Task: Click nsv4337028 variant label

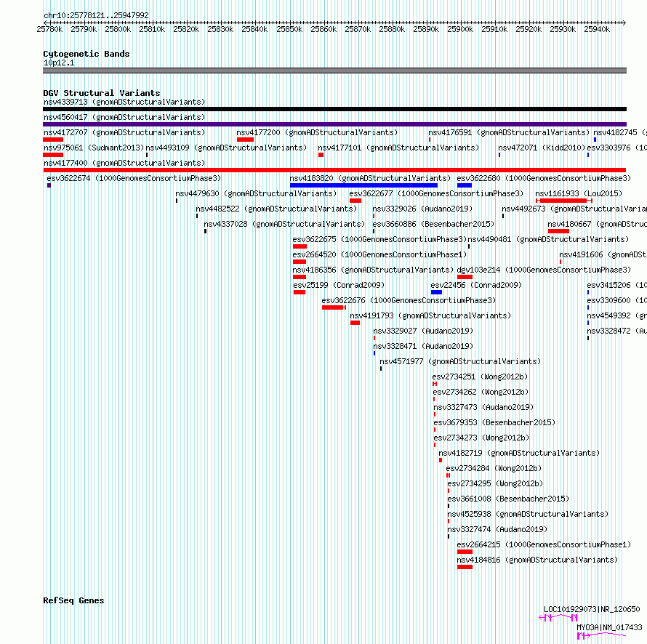Action: point(284,224)
